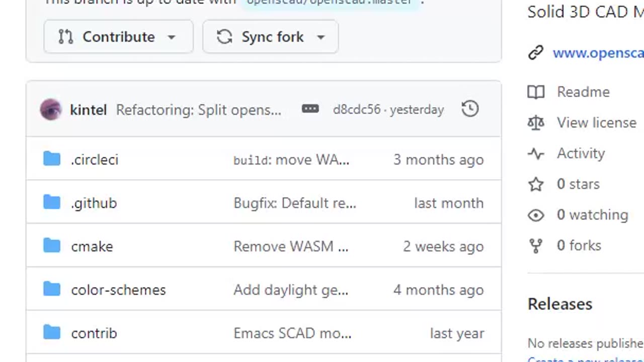The width and height of the screenshot is (644, 362).
Task: Click the fork icon beside 0 forks
Action: [x=536, y=246]
